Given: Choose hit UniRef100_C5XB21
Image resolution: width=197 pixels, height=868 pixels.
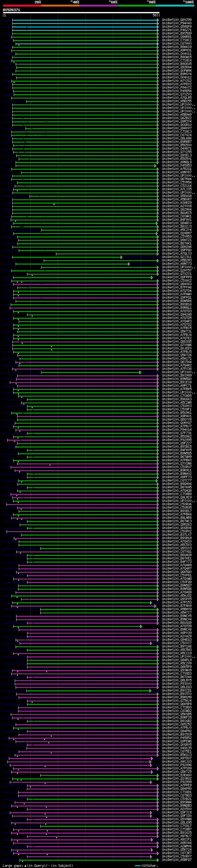Looking at the screenshot, I should pyautogui.click(x=177, y=799).
